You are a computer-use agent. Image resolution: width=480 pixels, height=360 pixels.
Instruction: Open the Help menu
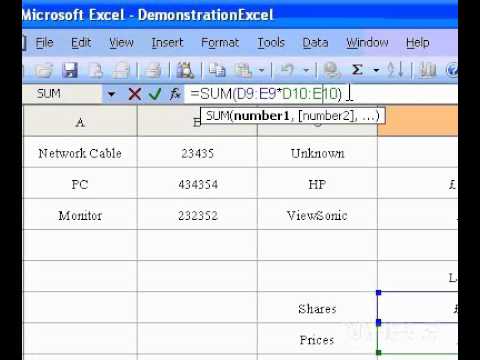point(417,43)
